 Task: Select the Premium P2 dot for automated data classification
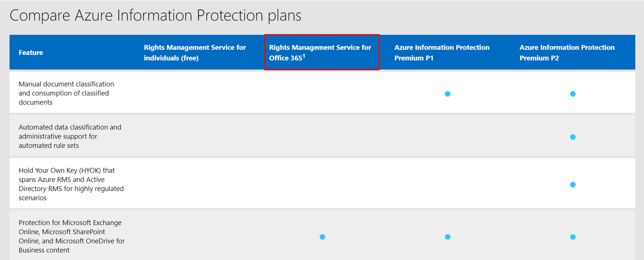(572, 137)
